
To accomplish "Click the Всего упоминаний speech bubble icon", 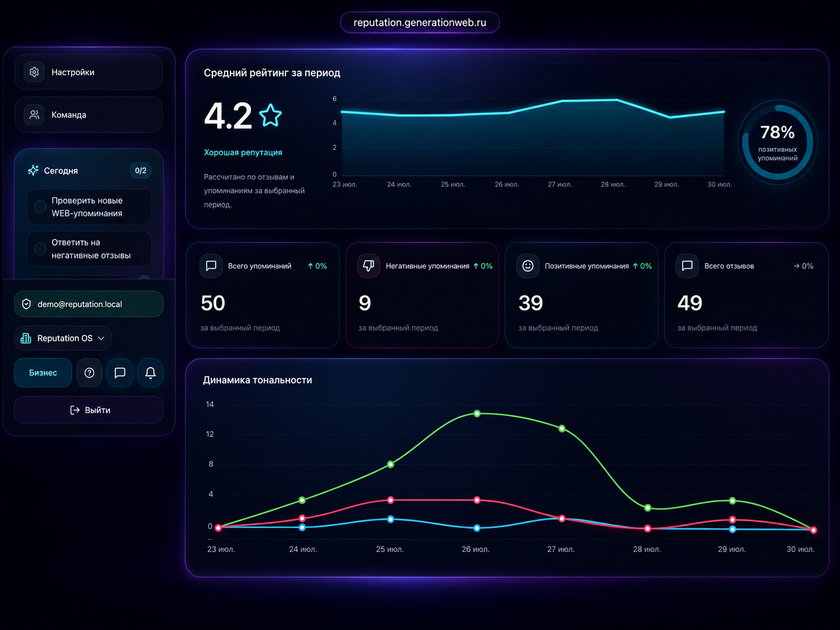I will pyautogui.click(x=211, y=266).
